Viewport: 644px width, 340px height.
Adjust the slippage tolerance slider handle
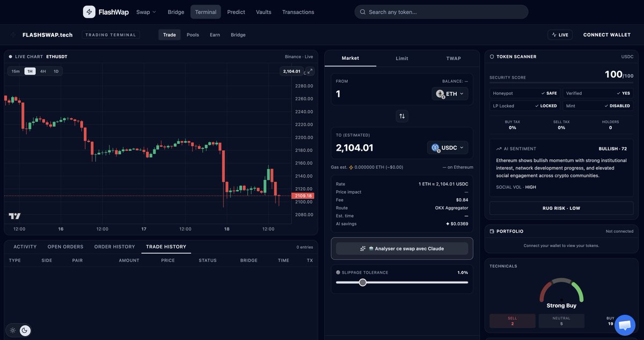click(x=363, y=282)
